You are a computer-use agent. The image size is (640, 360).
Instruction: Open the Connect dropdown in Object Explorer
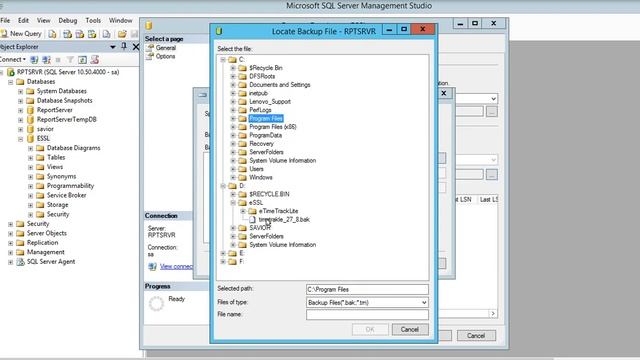[x=13, y=60]
